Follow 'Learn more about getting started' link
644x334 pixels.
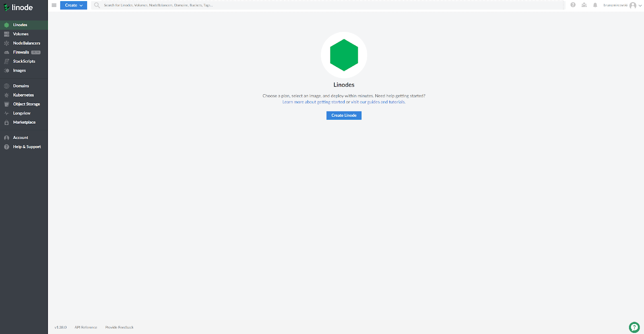[314, 102]
